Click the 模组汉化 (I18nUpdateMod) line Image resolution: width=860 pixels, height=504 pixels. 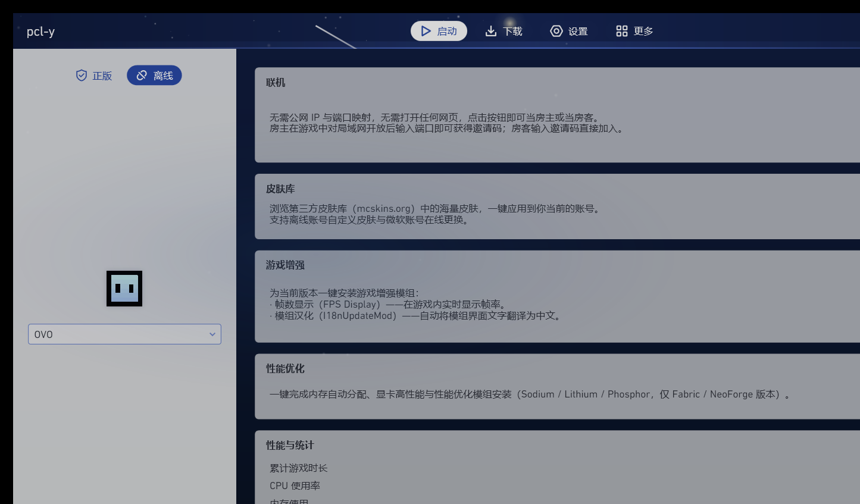point(417,315)
